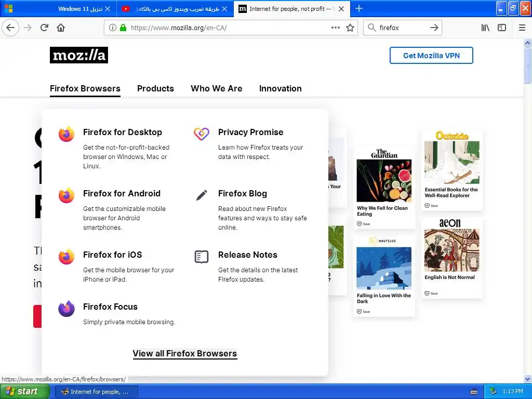This screenshot has height=399, width=532.
Task: Submit search with the go arrow
Action: 434,28
